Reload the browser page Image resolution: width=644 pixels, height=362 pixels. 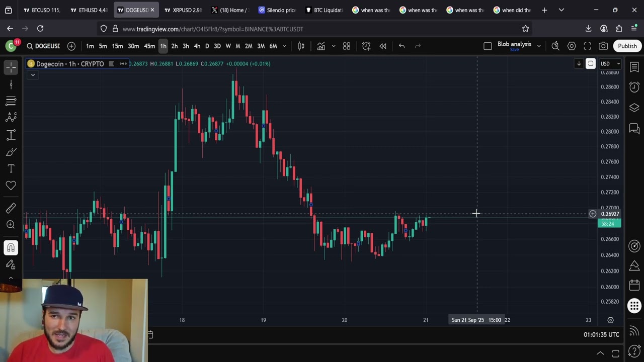(x=40, y=29)
